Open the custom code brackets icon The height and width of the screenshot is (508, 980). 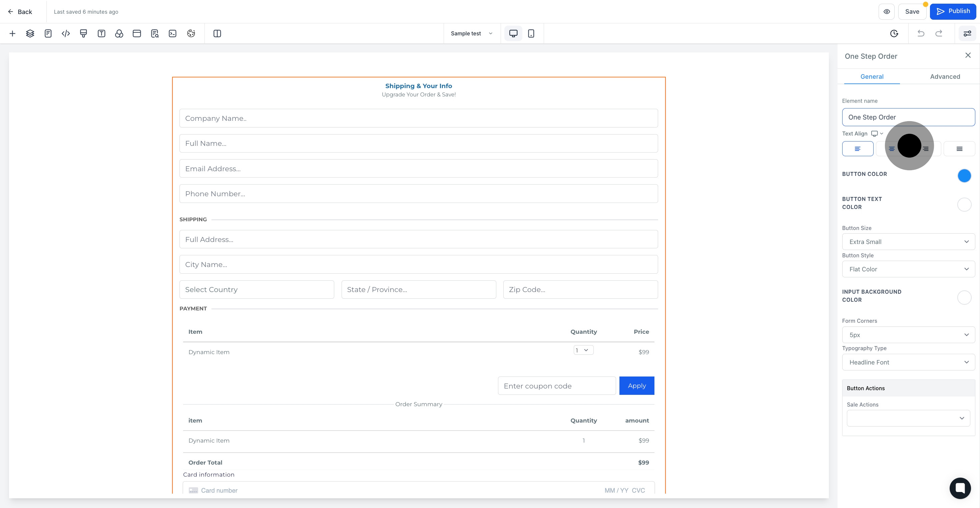coord(66,33)
